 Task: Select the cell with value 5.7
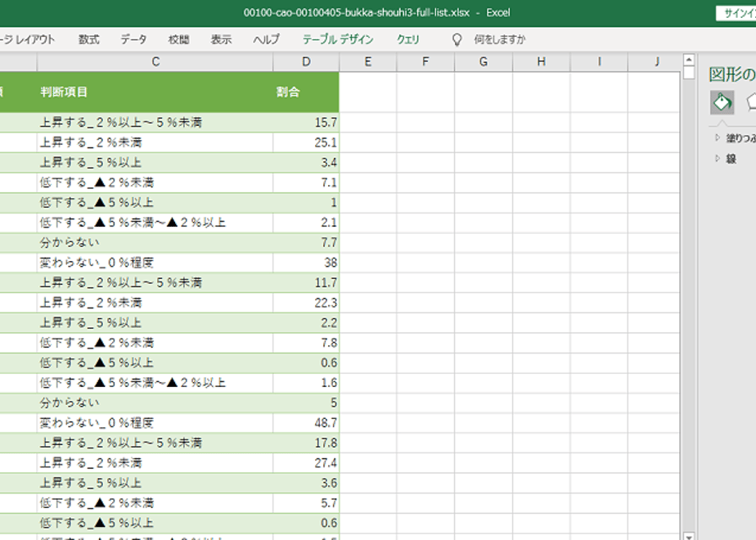306,503
